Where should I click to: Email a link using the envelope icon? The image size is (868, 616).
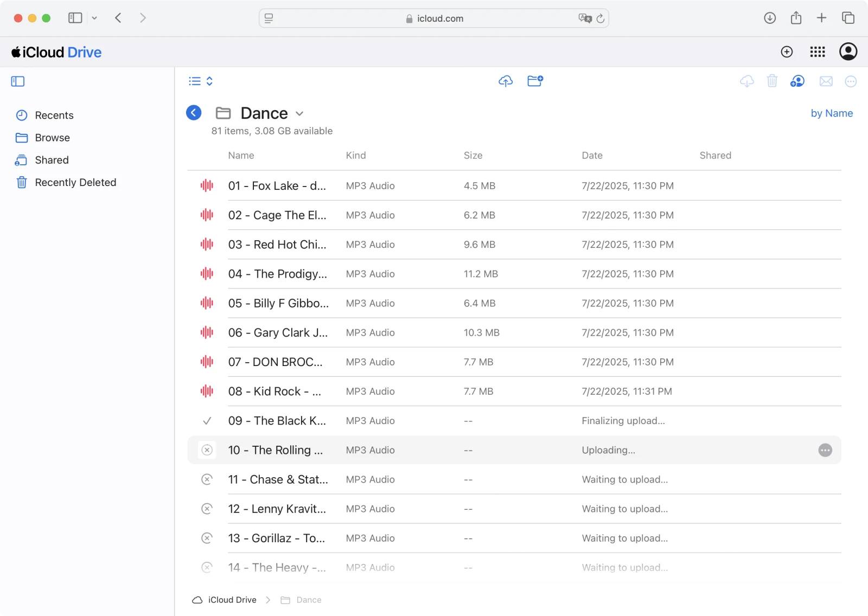coord(826,81)
